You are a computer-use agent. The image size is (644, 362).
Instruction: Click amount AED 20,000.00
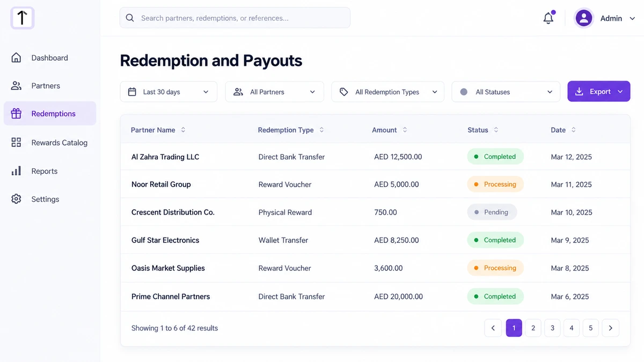pyautogui.click(x=399, y=297)
